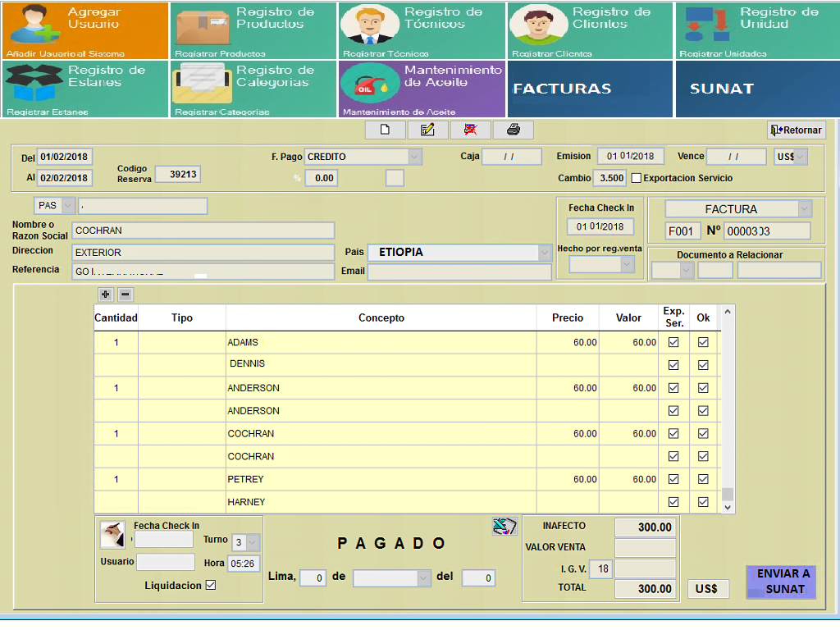Toggle the Liquidacion checkbox
Screen dimensions: 840x630
211,585
